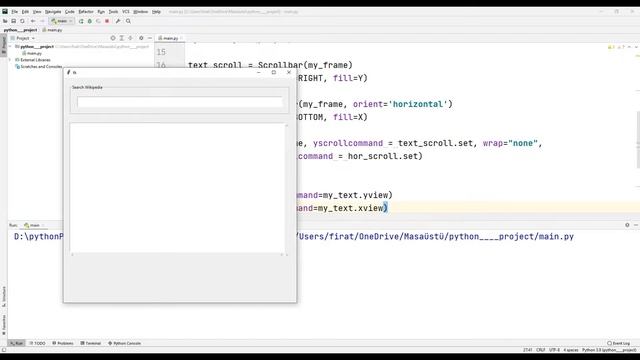Click the Tk window's horizontal scrollbar
This screenshot has height=360, width=640.
click(x=177, y=255)
